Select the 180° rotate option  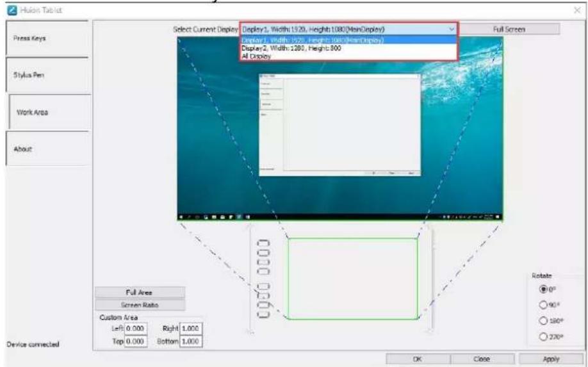coord(543,320)
